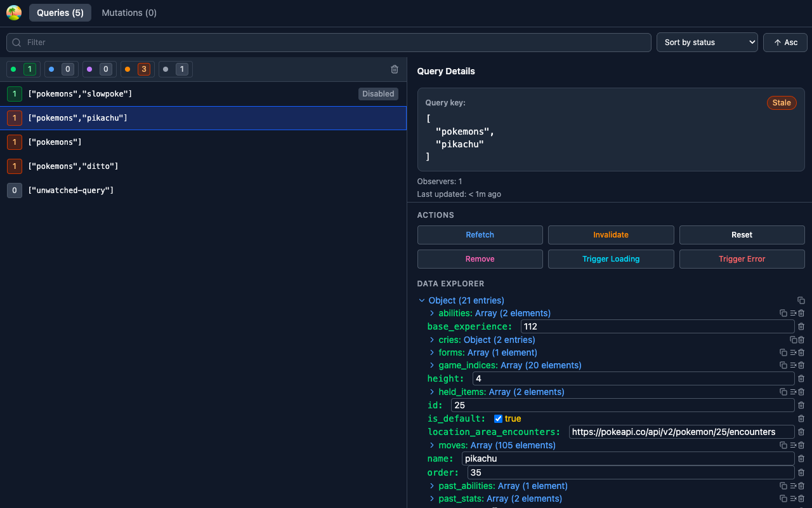
Task: Clear all items in held_items array
Action: 793,392
